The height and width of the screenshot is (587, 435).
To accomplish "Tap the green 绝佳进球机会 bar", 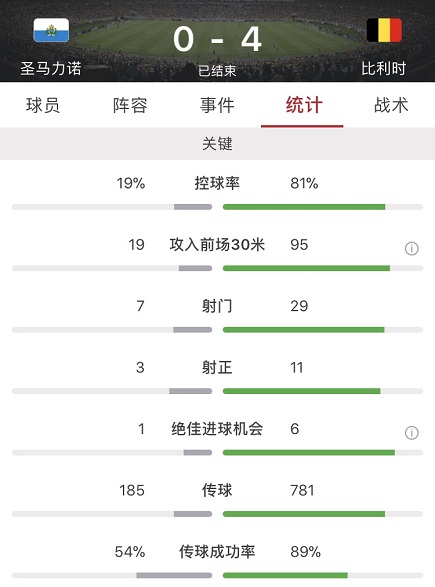I will pos(309,453).
